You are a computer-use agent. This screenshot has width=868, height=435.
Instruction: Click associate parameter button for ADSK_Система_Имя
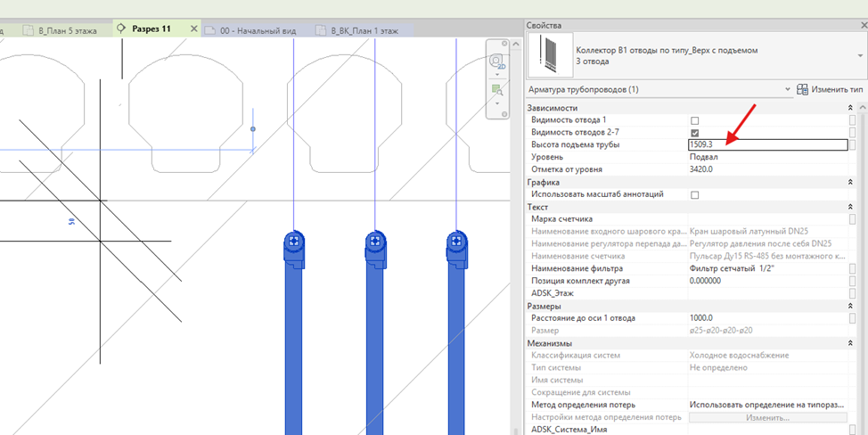pos(853,430)
